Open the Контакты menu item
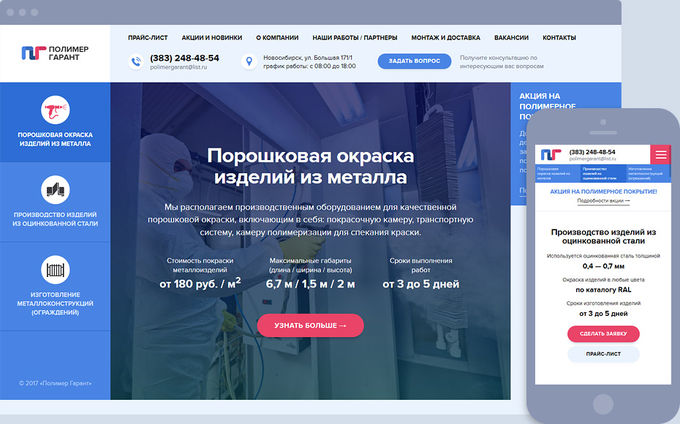Image resolution: width=680 pixels, height=424 pixels. [559, 38]
